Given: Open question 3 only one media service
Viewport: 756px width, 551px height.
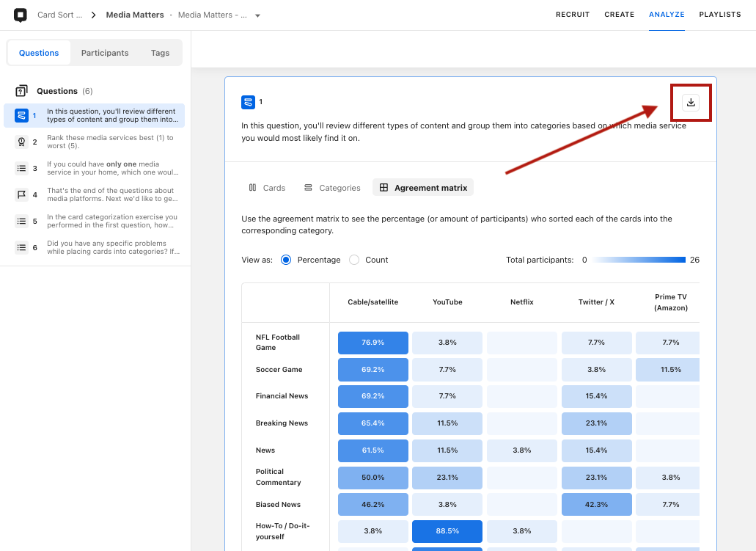Looking at the screenshot, I should (x=94, y=169).
